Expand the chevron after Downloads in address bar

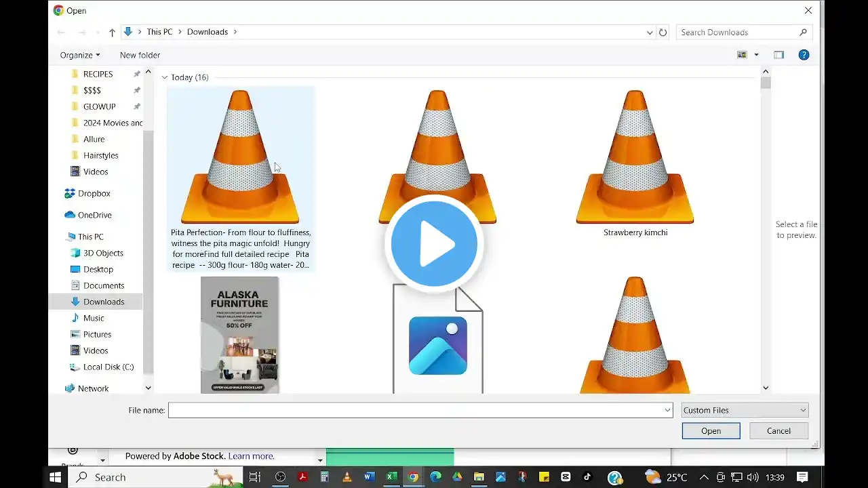coord(235,32)
